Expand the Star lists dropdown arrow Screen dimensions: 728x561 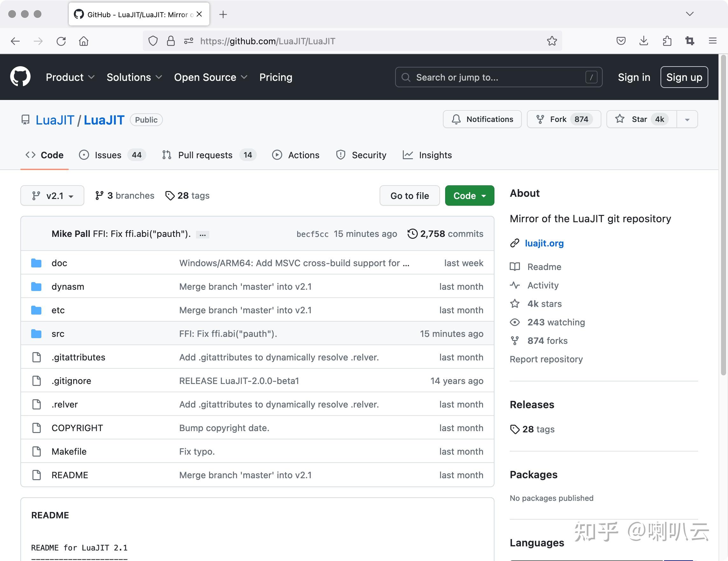point(687,119)
